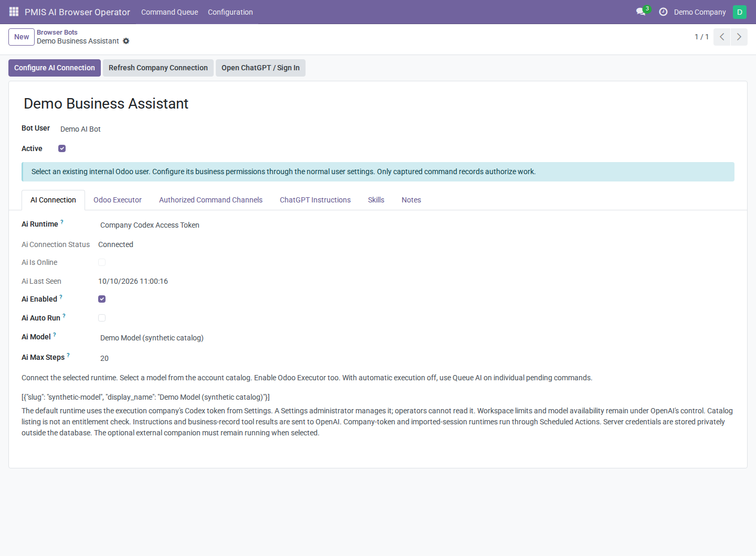Switch to the Skills tab
Viewport: 756px width, 556px height.
coord(376,200)
